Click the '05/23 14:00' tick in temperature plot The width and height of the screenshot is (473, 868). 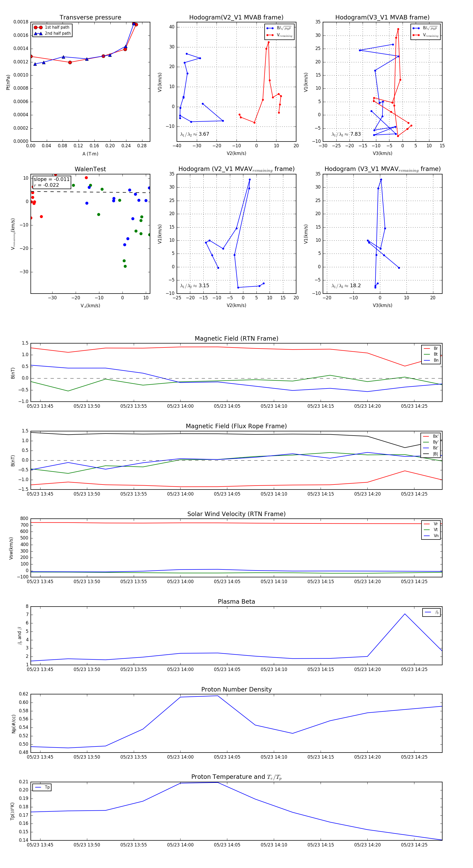click(x=181, y=845)
